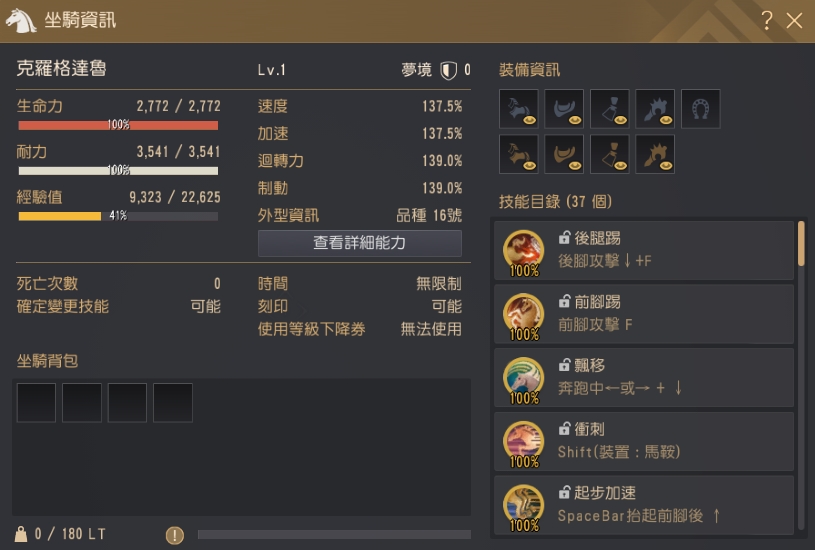
Task: Click the skill list scrollbar
Action: coord(801,243)
